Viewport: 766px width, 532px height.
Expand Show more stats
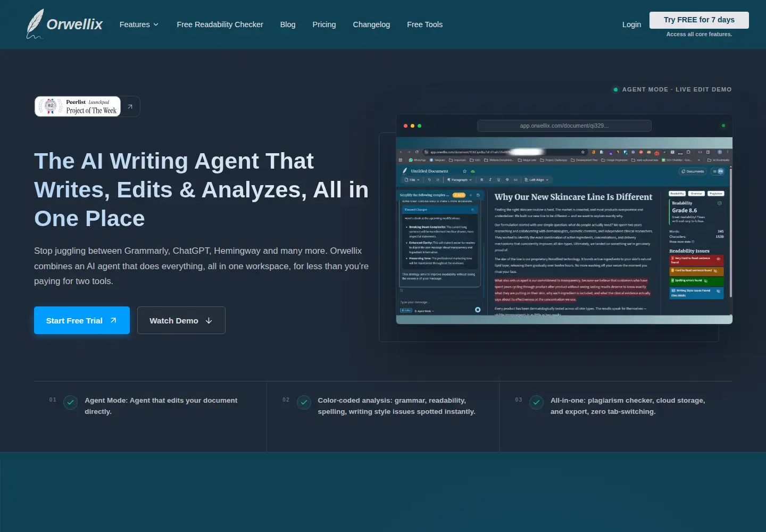[681, 242]
